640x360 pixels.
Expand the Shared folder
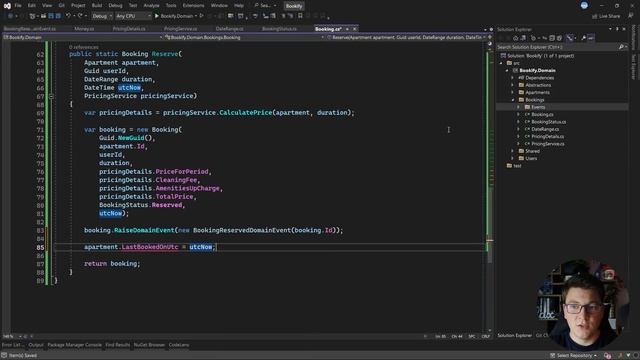pos(513,151)
